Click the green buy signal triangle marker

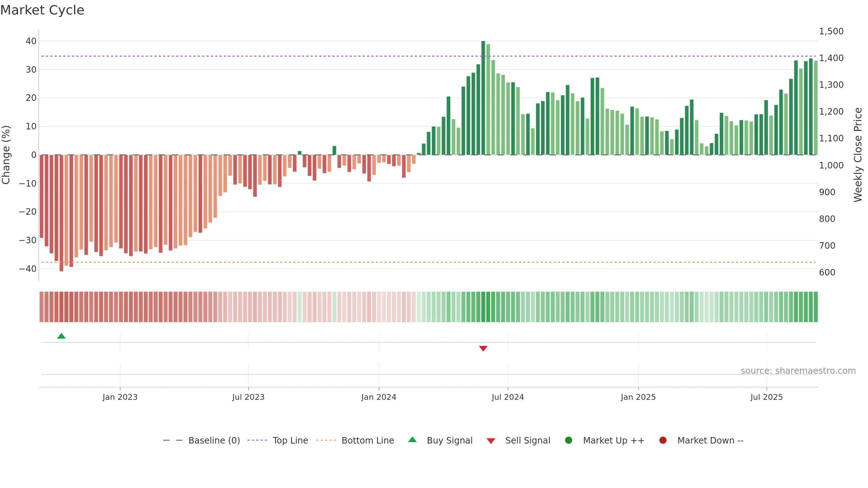tap(61, 336)
